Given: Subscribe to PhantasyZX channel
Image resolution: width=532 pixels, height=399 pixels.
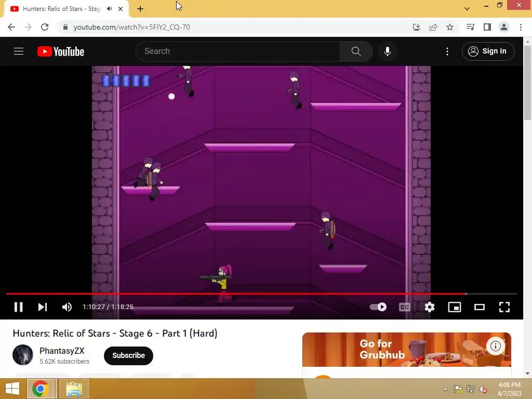Looking at the screenshot, I should click(129, 355).
